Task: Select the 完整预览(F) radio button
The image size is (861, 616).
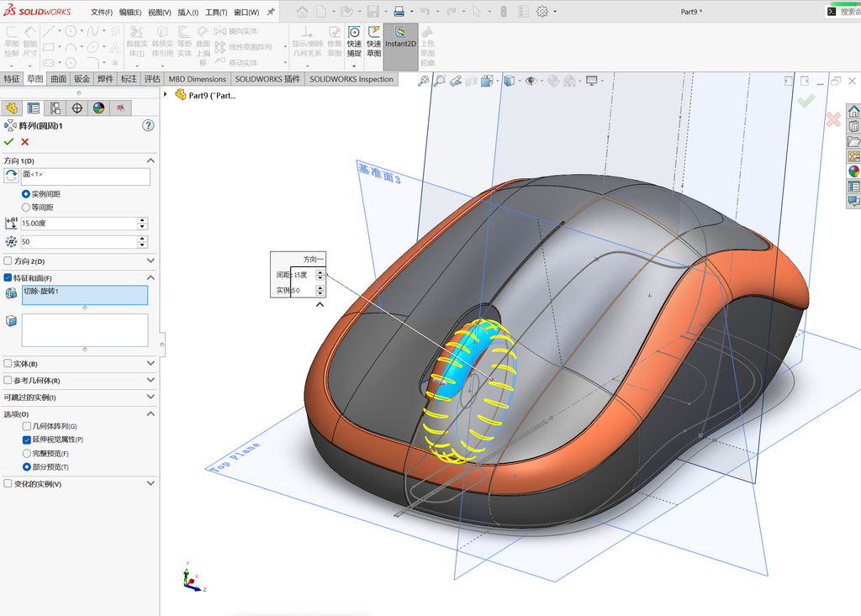Action: (26, 454)
